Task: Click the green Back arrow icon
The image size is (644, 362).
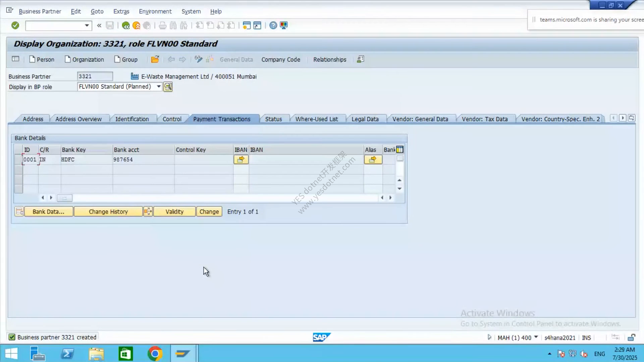Action: [126, 25]
